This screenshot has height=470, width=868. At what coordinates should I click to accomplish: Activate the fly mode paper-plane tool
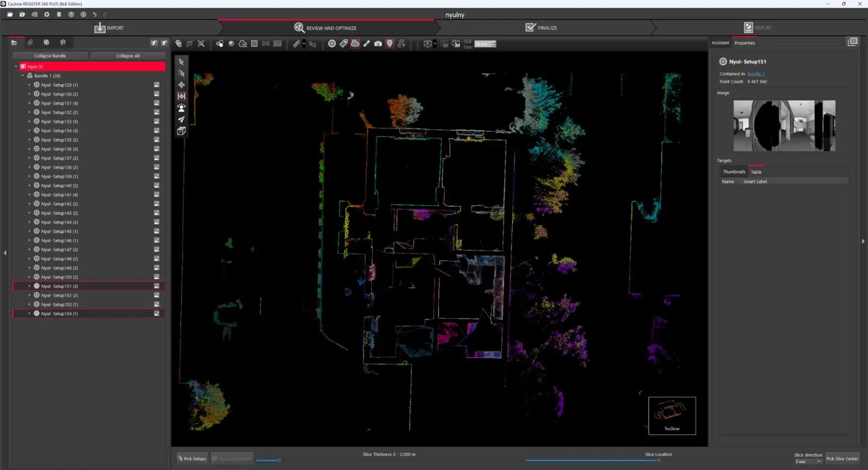[x=181, y=119]
